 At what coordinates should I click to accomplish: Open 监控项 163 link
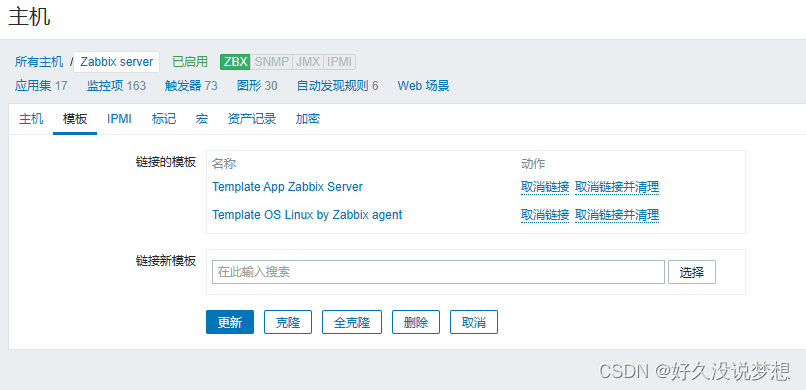(116, 86)
